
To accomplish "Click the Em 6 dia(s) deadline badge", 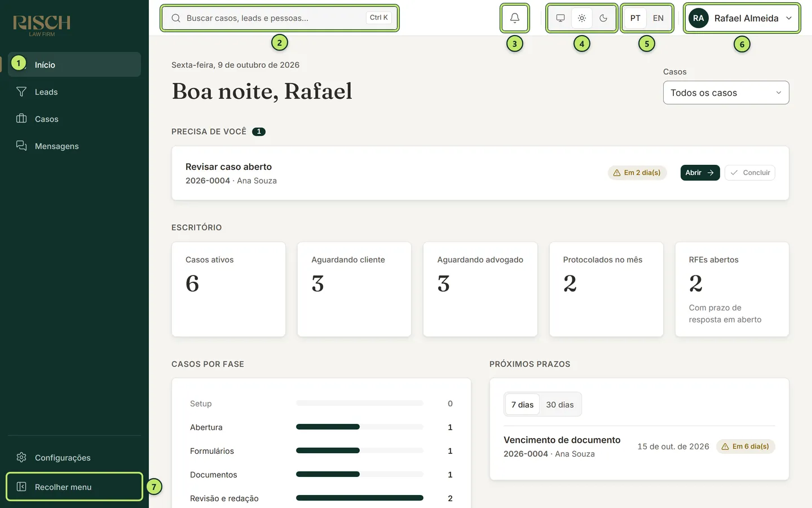I will click(745, 446).
